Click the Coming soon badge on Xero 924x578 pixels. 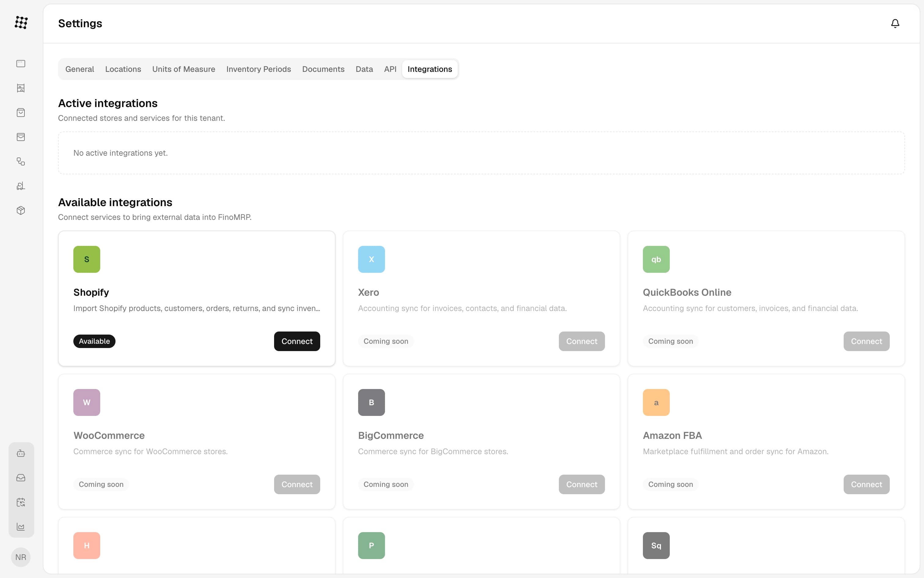386,341
